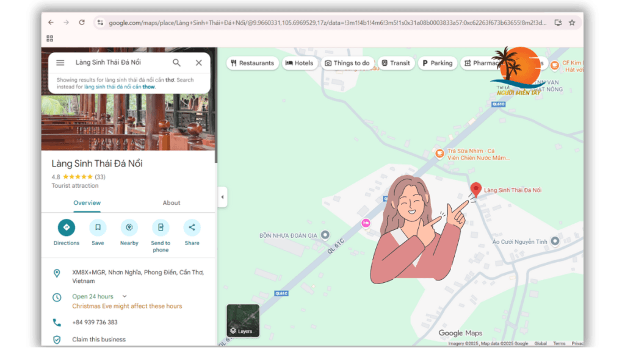Select the Ao Cưới Nguyễn Tính marker

point(555,241)
